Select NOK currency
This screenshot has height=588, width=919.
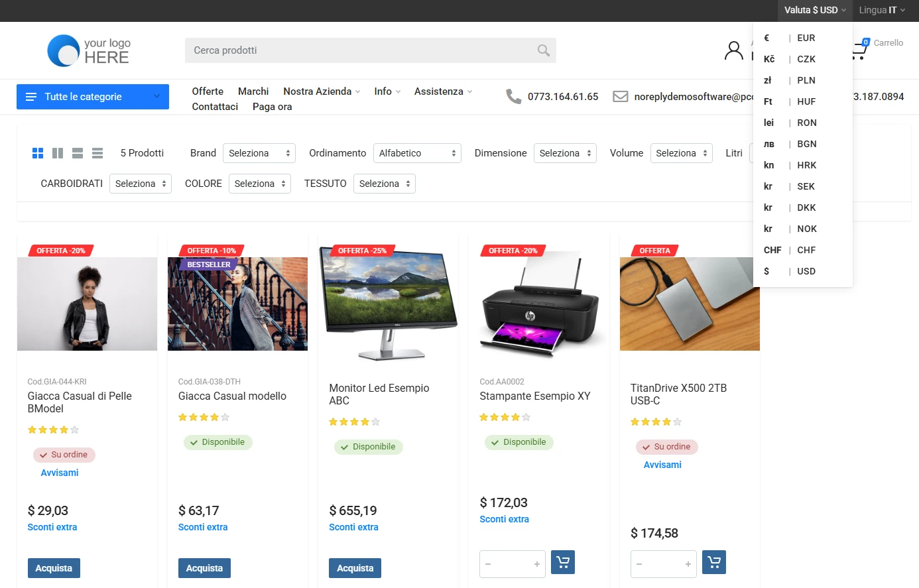pyautogui.click(x=803, y=229)
